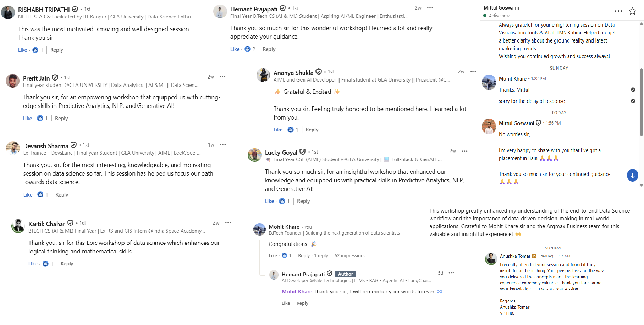Open the Mohit Khare mention link in reply
Viewport: 644px width, 325px height.
click(x=297, y=291)
